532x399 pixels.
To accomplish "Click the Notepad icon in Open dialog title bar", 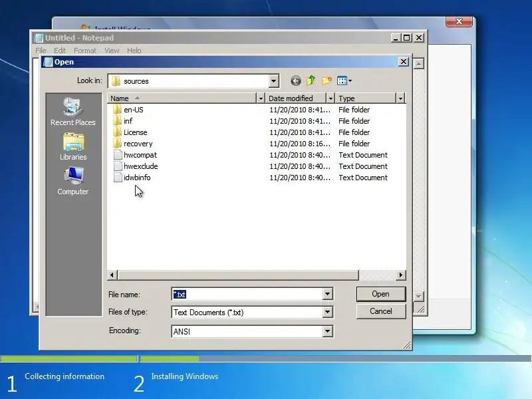I will (48, 62).
